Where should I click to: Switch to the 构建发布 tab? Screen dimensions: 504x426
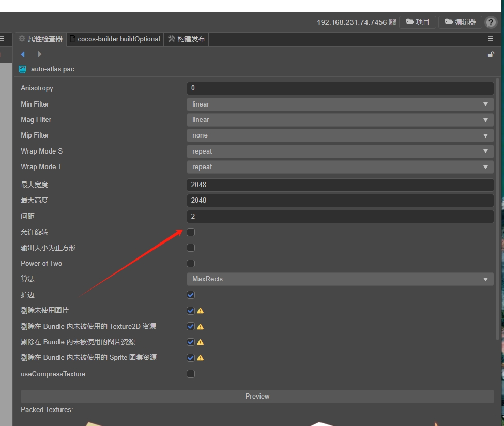pos(187,39)
